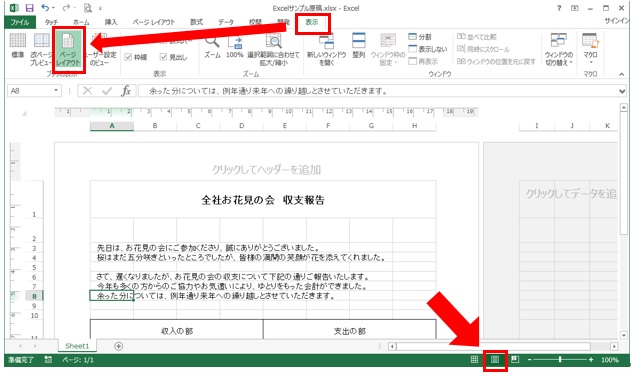The image size is (631, 374).
Task: Reset zoom to 100% in ribbon
Action: tap(235, 47)
